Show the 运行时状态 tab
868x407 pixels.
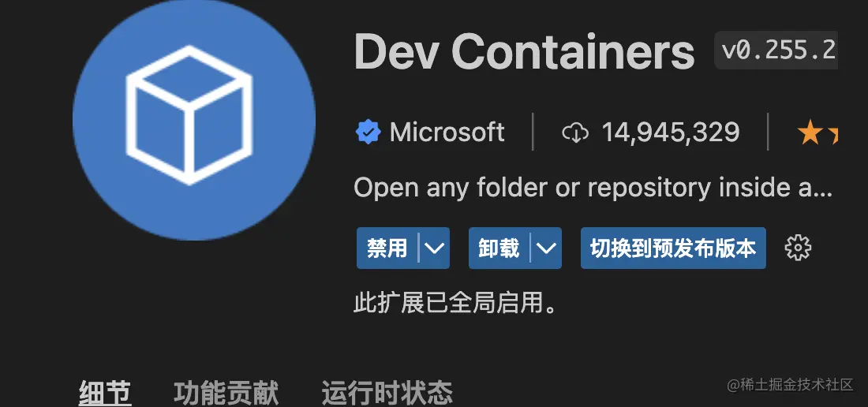coord(387,393)
